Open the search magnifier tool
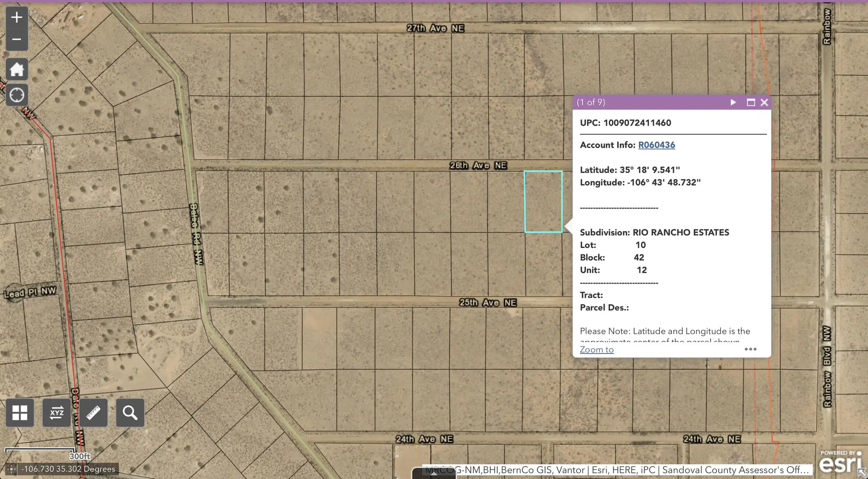The width and height of the screenshot is (868, 479). pyautogui.click(x=130, y=413)
